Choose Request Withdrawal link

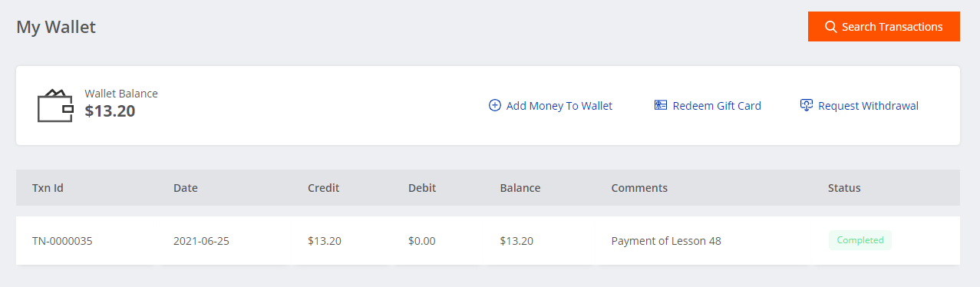859,106
